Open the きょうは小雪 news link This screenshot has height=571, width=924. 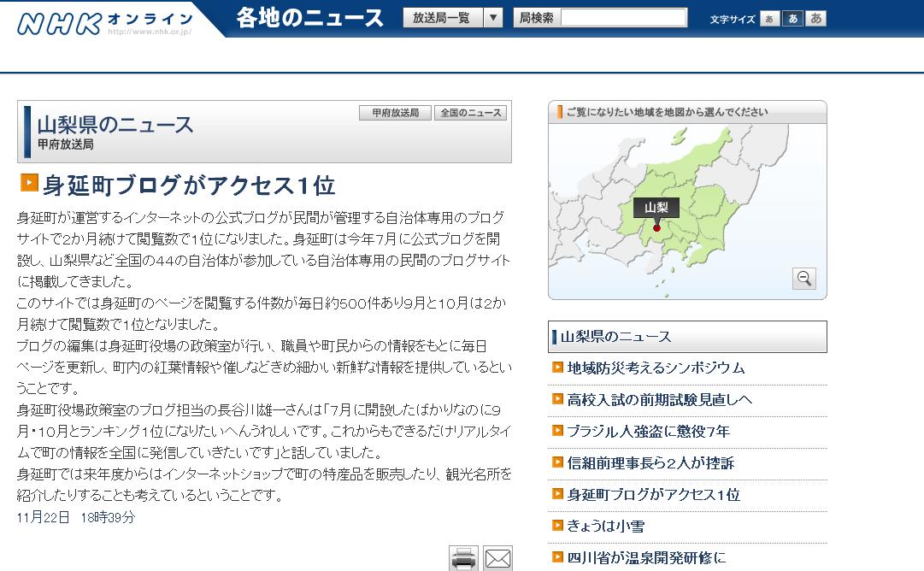pos(605,527)
